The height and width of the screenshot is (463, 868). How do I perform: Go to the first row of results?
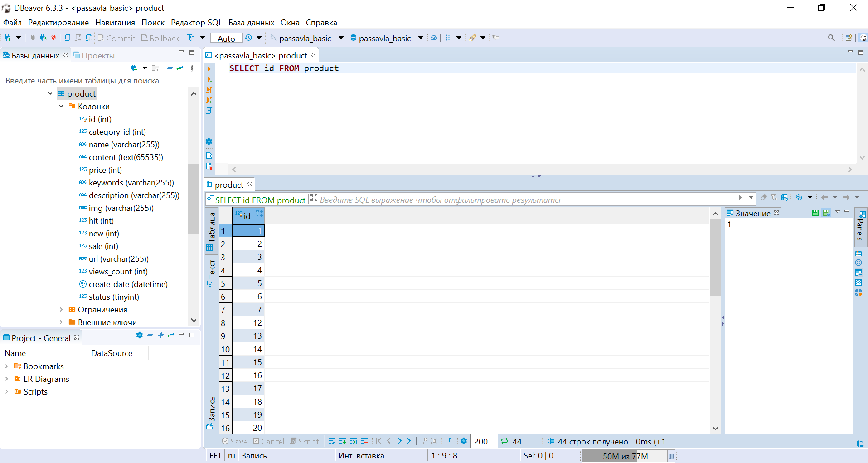pos(378,441)
